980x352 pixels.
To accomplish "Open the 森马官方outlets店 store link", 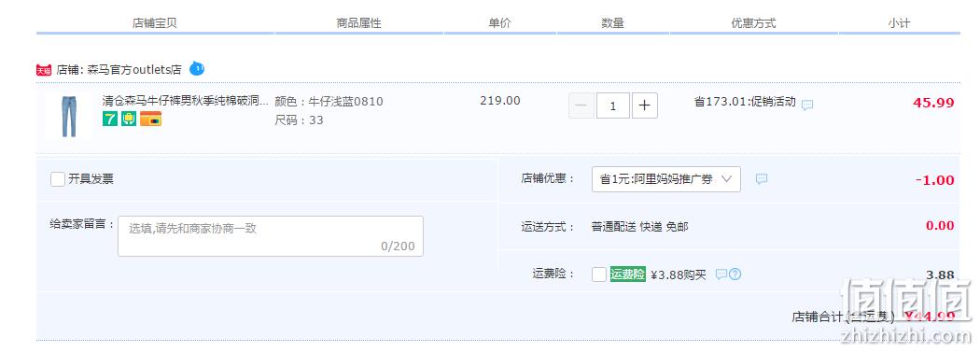I will (134, 70).
